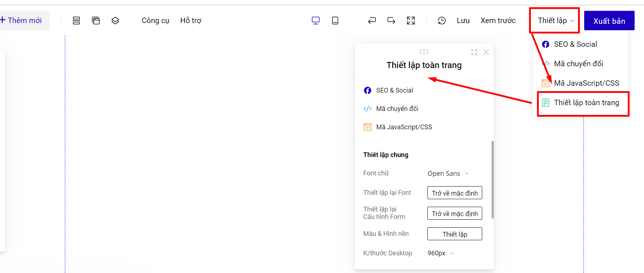
Task: Switch to mobile view icon
Action: pos(335,21)
